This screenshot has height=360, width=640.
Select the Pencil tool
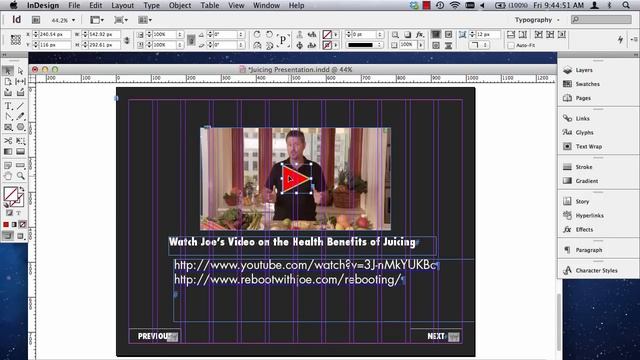tap(20, 117)
